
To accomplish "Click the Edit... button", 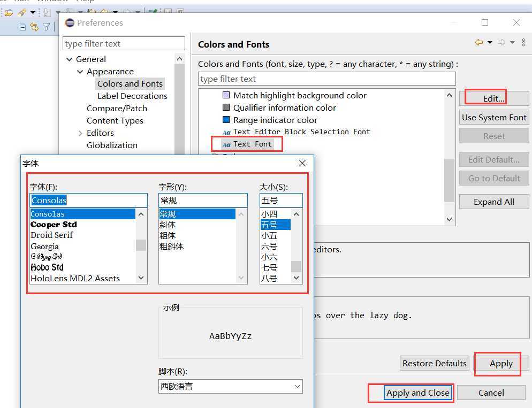I will (493, 98).
